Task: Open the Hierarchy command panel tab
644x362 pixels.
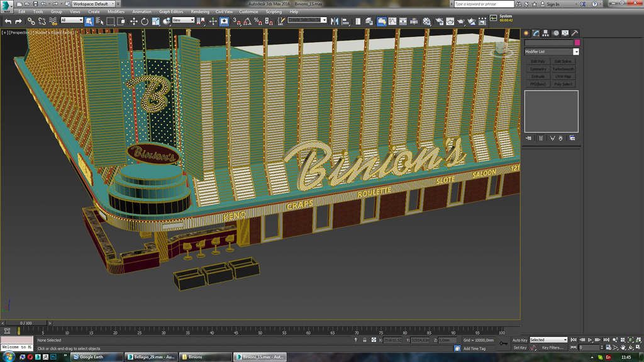Action: click(545, 33)
